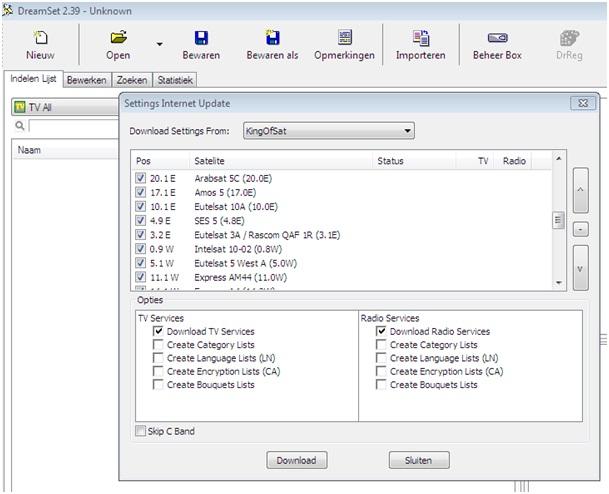This screenshot has width=609, height=494.
Task: Click the Download button
Action: 297,460
